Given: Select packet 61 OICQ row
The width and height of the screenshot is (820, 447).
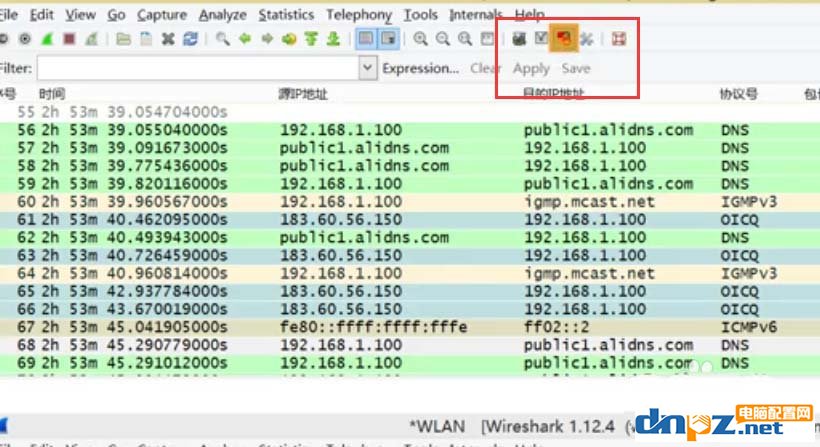Looking at the screenshot, I should (x=410, y=220).
